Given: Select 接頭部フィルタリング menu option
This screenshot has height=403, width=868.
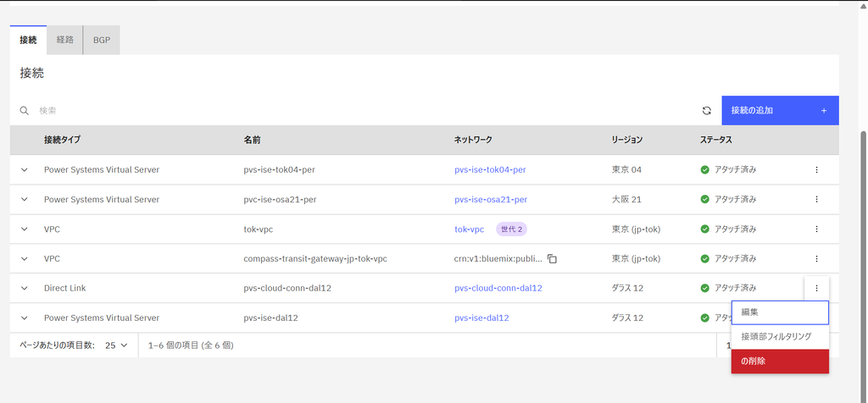Looking at the screenshot, I should point(780,336).
